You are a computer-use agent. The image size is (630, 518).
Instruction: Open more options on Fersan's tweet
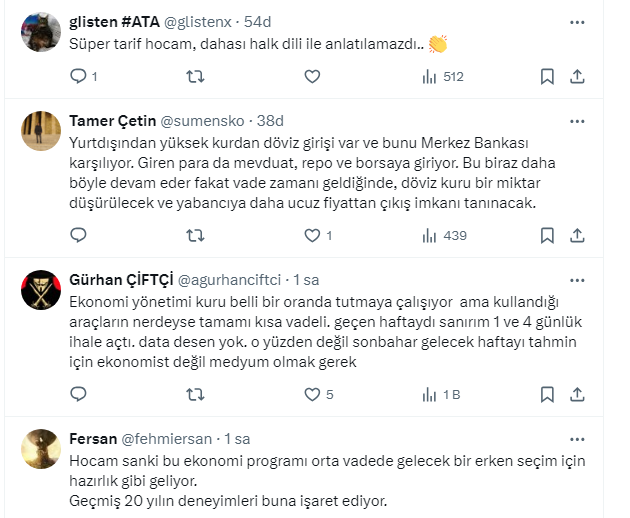[577, 439]
